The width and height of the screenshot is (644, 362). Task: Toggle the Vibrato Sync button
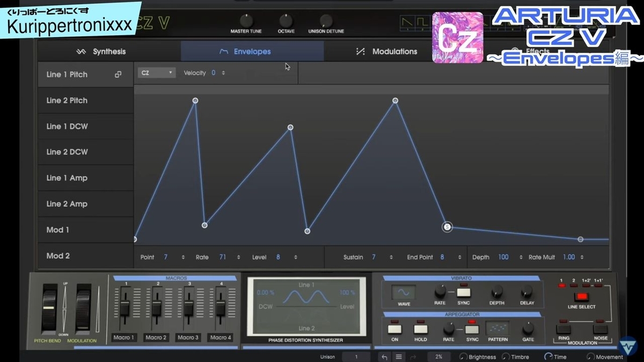[464, 292]
